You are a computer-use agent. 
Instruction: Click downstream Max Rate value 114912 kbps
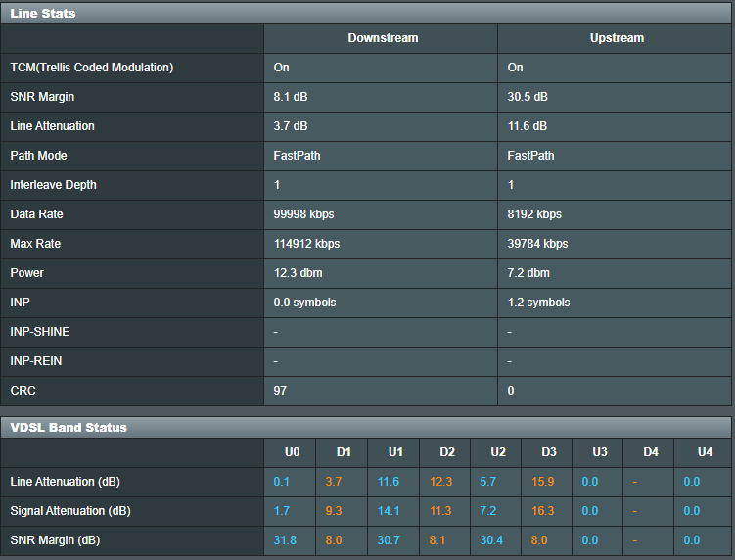pyautogui.click(x=307, y=244)
